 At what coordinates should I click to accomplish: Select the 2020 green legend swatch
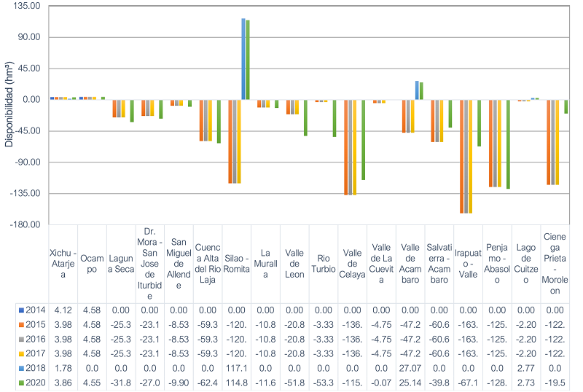[20, 380]
